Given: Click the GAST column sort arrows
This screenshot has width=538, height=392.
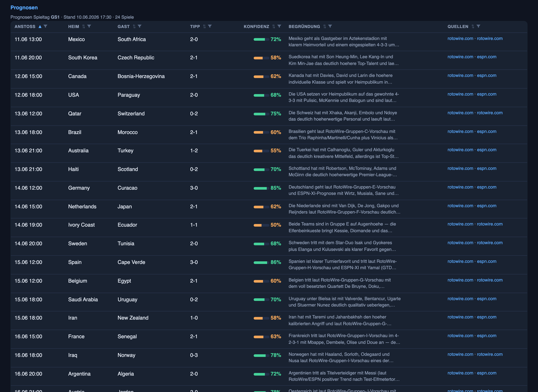Looking at the screenshot, I should pyautogui.click(x=134, y=27).
